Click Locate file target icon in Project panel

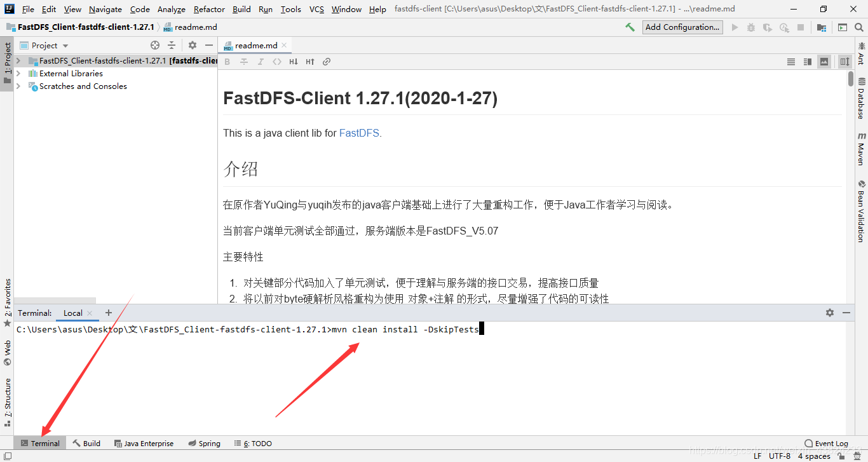tap(155, 45)
